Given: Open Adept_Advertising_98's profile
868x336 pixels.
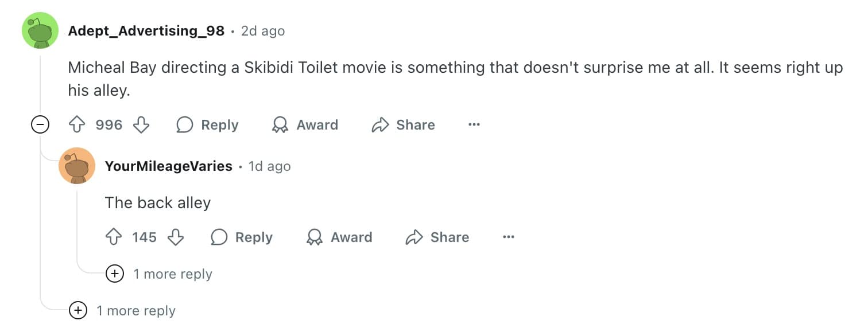Looking at the screenshot, I should click(146, 31).
